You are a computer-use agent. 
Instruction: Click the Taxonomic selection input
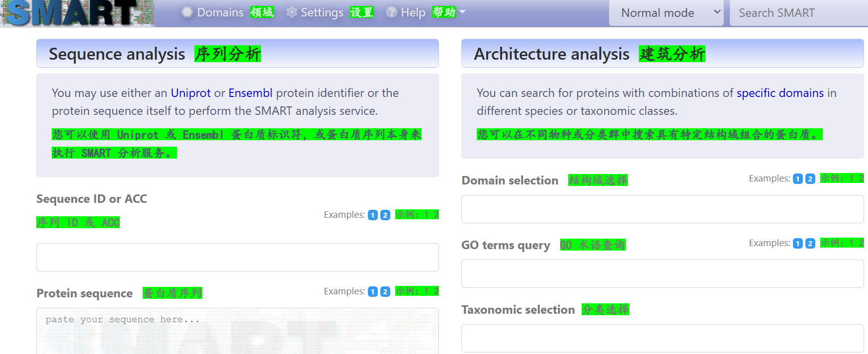pyautogui.click(x=663, y=339)
